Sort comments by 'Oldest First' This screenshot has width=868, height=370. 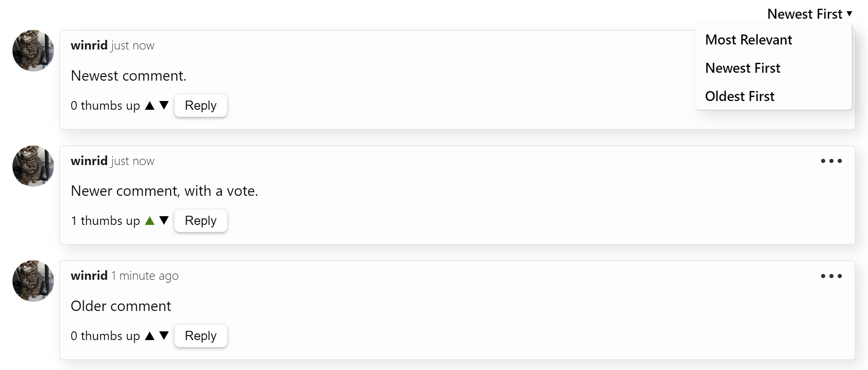click(740, 96)
